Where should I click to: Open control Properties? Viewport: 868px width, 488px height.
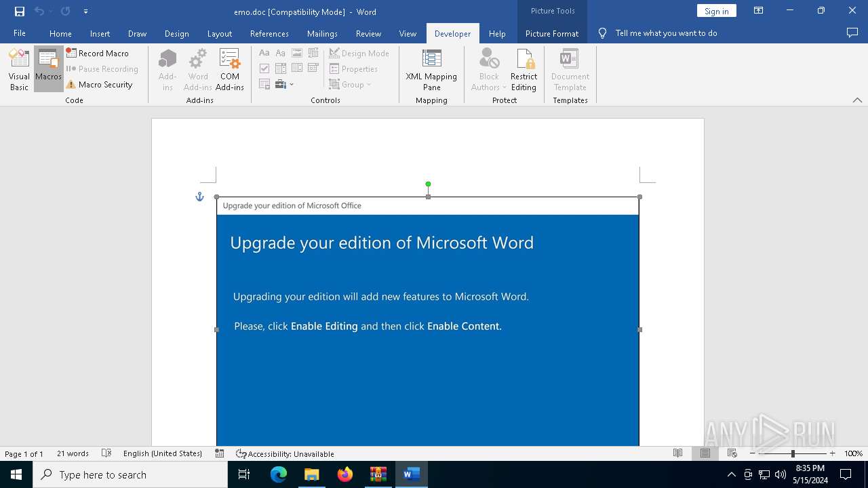pos(353,68)
